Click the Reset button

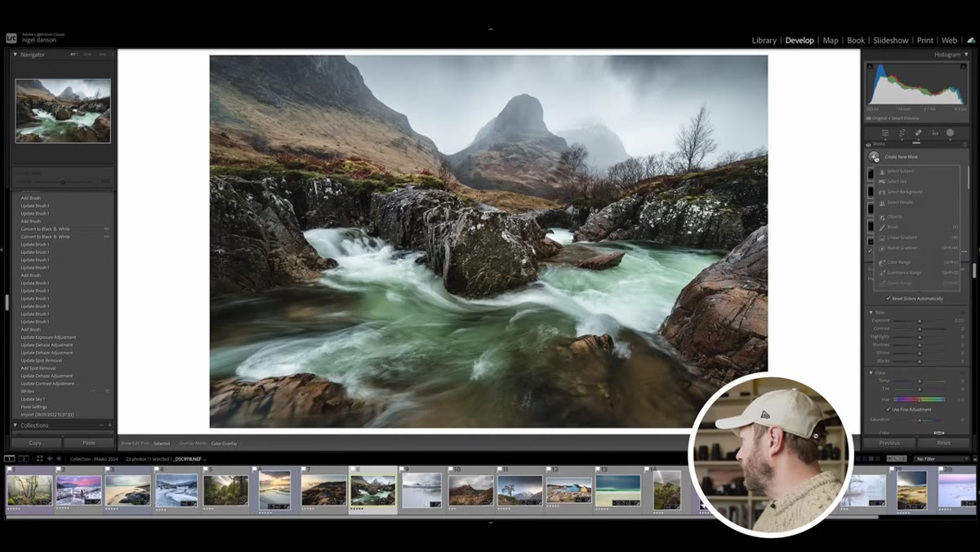(943, 443)
